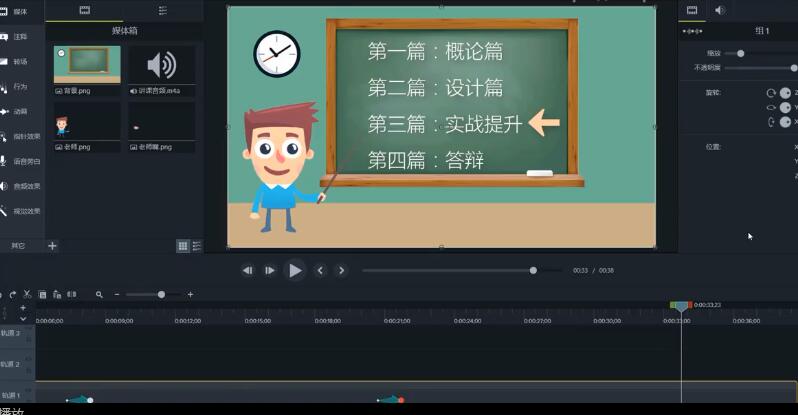
Task: Open the 转场 (Transitions) sidebar panel
Action: (x=20, y=61)
